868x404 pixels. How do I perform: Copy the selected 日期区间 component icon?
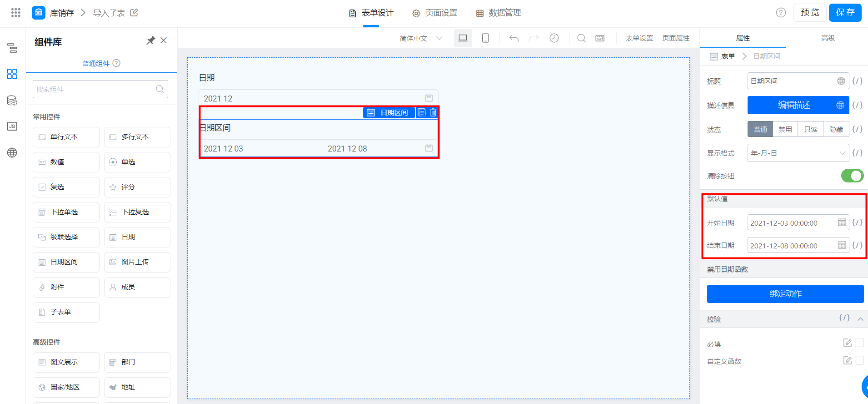coord(422,112)
